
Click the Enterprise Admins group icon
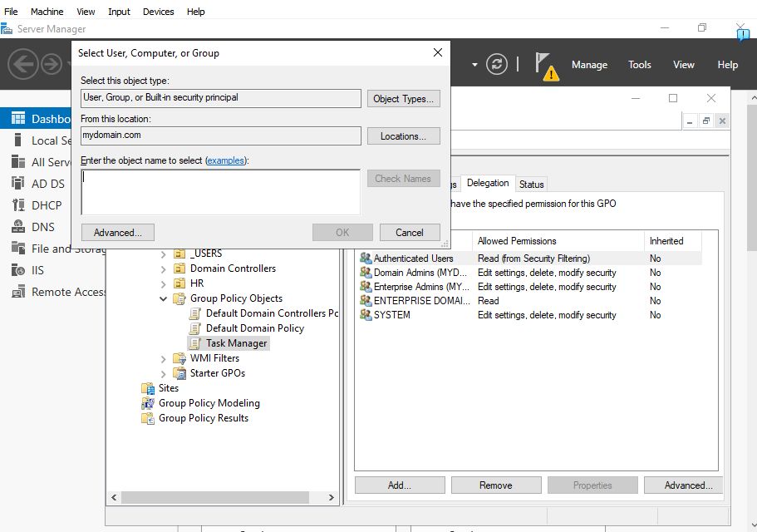pos(366,286)
